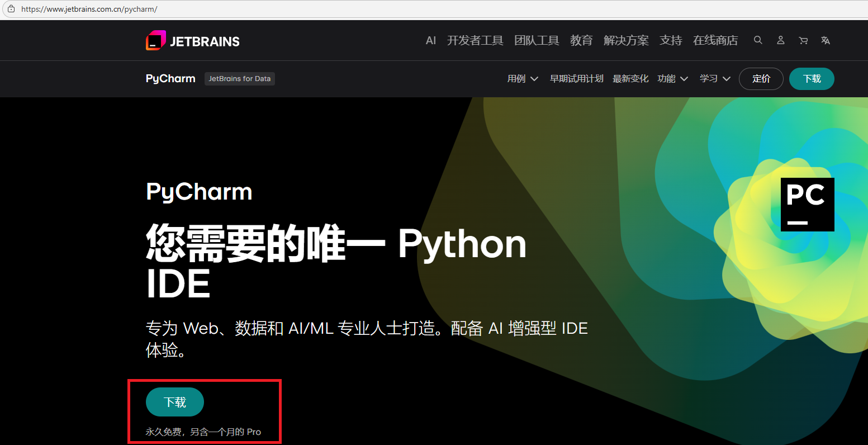The width and height of the screenshot is (868, 445).
Task: Open the search icon in header
Action: pos(758,40)
